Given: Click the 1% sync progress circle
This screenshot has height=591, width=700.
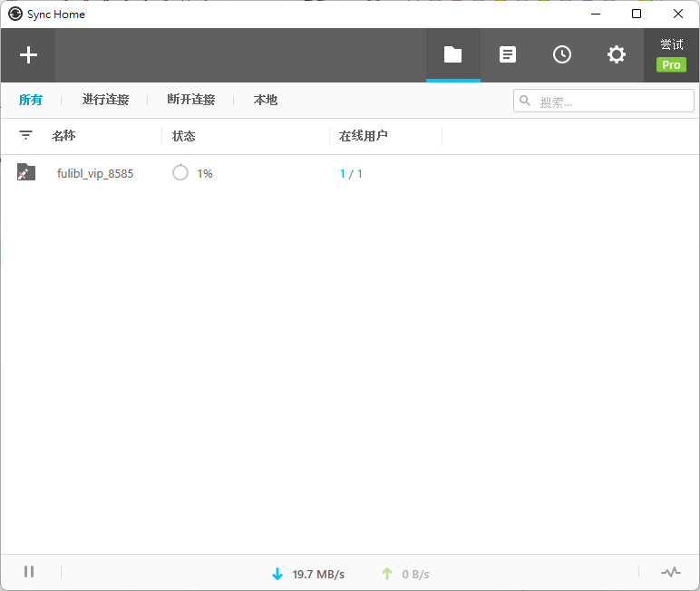Looking at the screenshot, I should point(180,172).
